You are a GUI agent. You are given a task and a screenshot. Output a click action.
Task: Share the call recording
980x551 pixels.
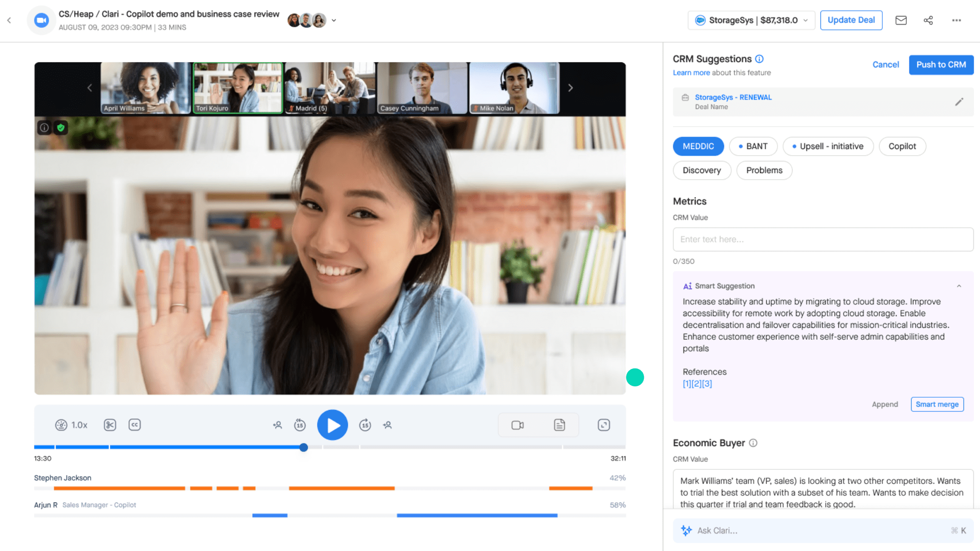928,20
